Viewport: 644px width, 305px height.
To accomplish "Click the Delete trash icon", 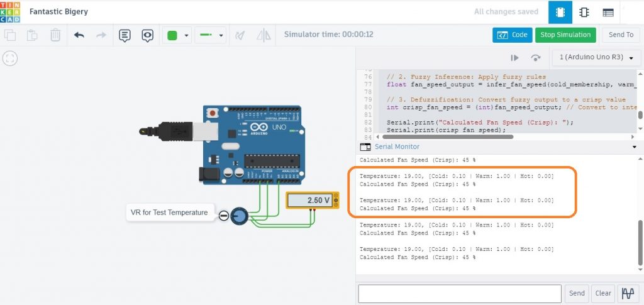I will click(x=55, y=35).
